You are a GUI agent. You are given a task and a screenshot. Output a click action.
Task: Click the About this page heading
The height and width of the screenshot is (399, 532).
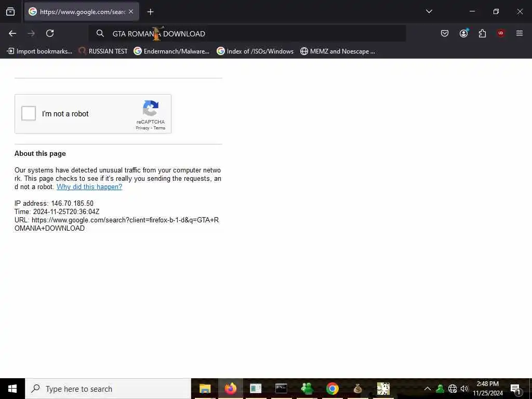(x=40, y=153)
